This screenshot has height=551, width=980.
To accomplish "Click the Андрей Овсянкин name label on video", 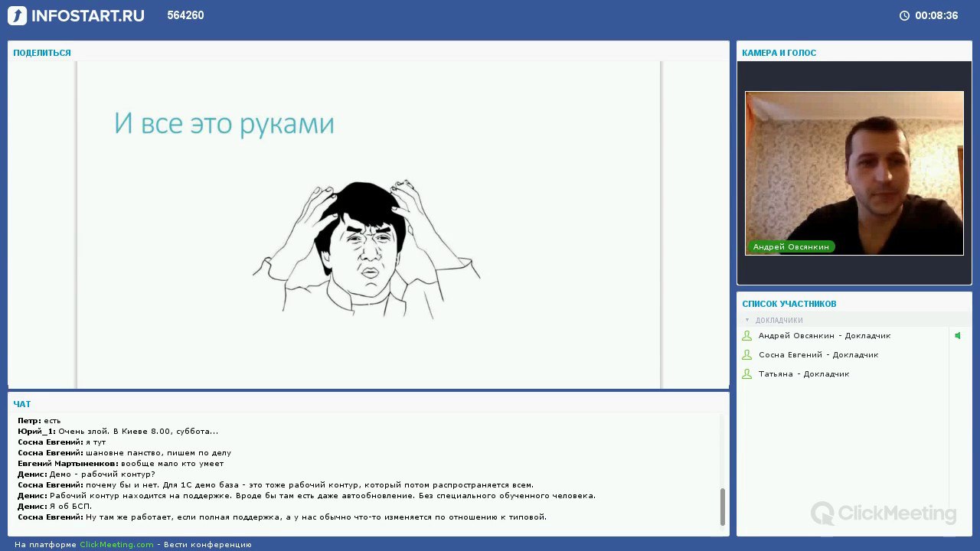I will click(x=791, y=246).
